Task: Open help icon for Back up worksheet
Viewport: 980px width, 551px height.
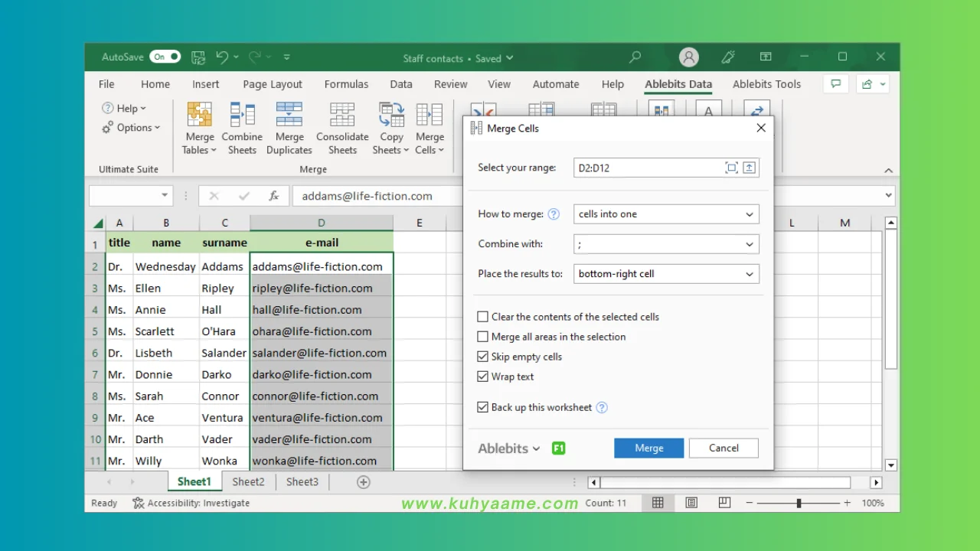Action: 602,408
